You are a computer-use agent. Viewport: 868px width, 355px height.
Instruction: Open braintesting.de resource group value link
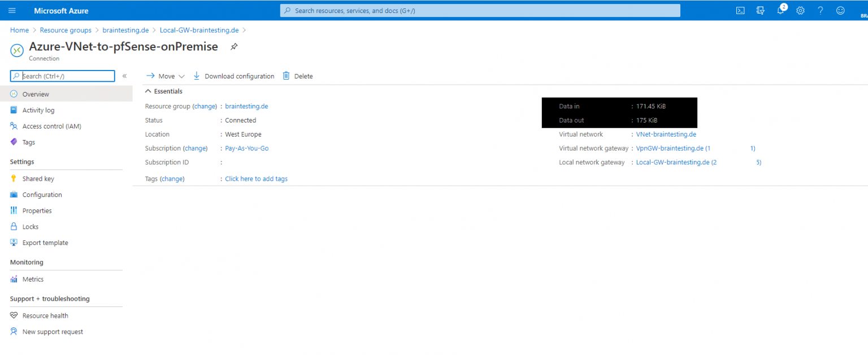[246, 106]
